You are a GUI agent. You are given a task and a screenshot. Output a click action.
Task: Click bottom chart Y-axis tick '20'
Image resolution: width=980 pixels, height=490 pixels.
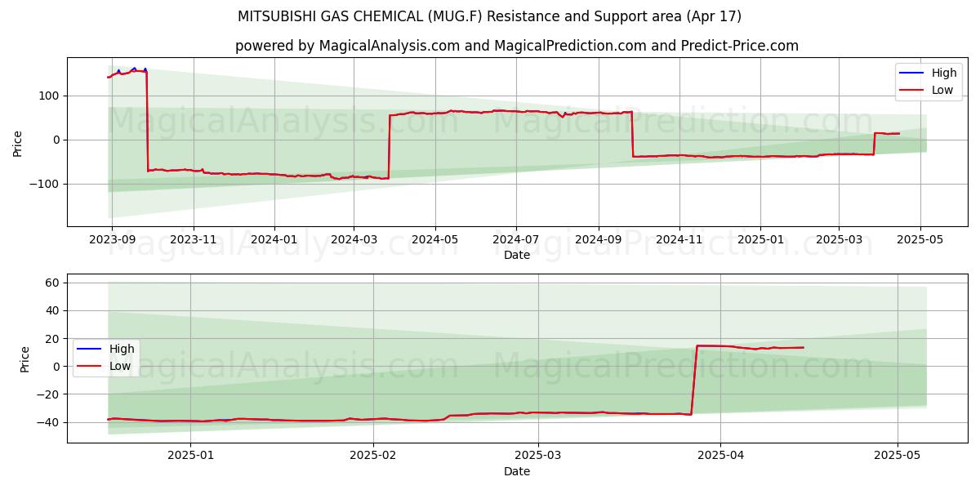point(54,339)
